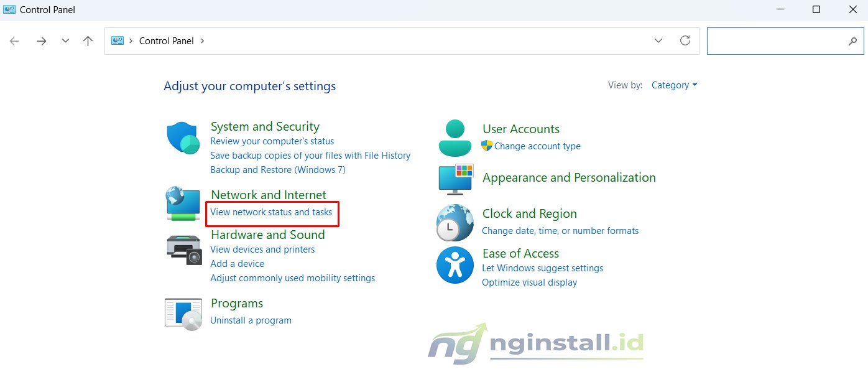Expand the address bar history dropdown
Screen dimensions: 868x387
pos(658,40)
